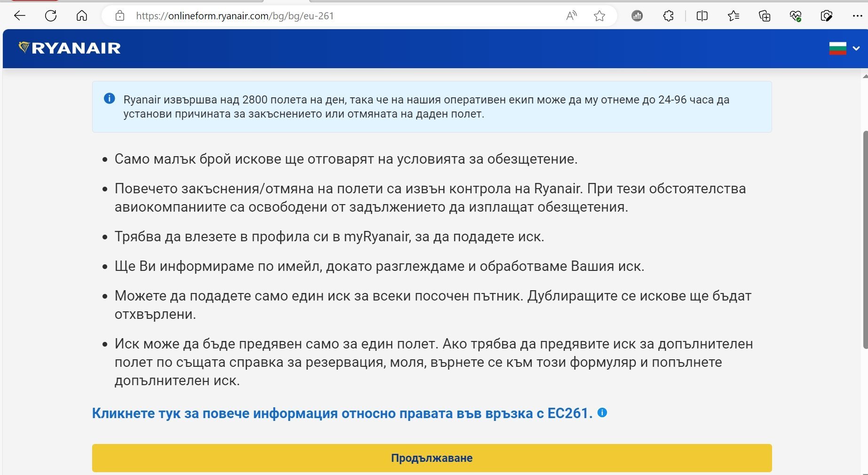Add this page to favorites with the star

tap(600, 16)
